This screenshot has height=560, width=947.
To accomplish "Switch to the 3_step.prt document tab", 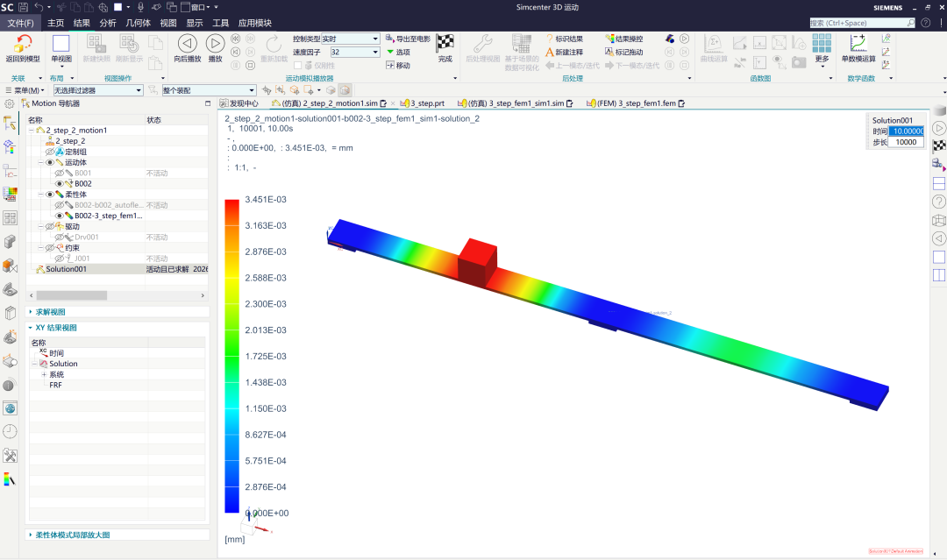I will 423,103.
